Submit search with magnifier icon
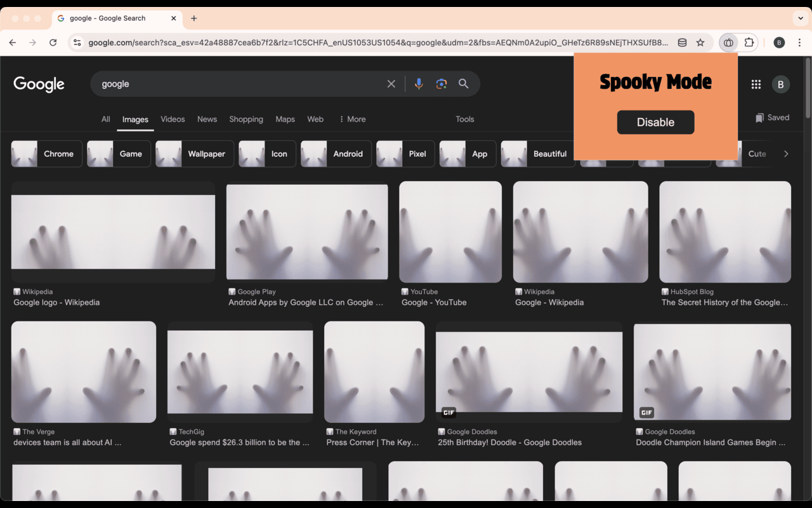 (x=464, y=84)
